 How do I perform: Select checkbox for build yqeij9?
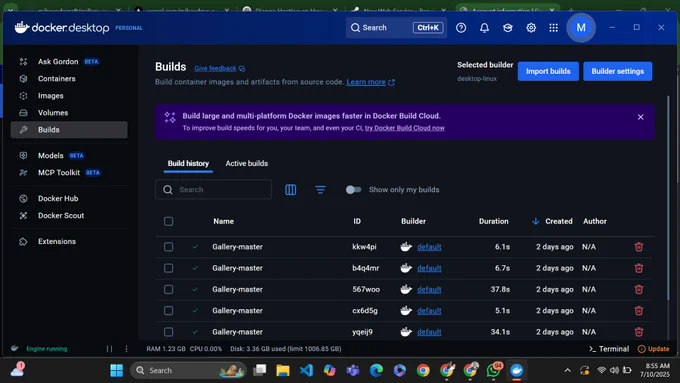[168, 332]
